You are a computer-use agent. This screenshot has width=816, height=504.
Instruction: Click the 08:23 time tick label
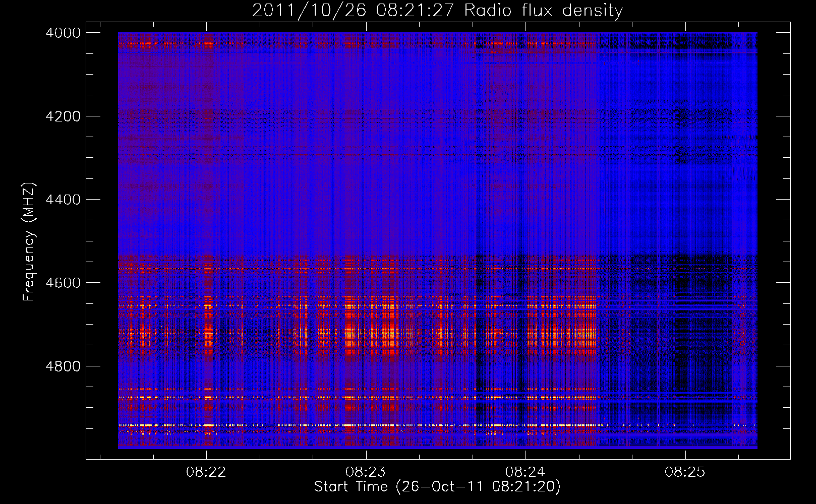[366, 472]
